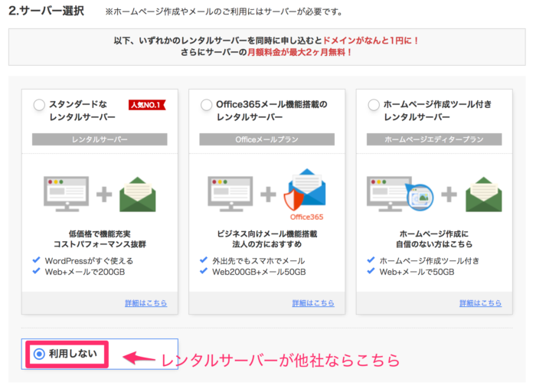Click the plus sign in the Office365 card
The height and width of the screenshot is (392, 536).
(x=268, y=194)
